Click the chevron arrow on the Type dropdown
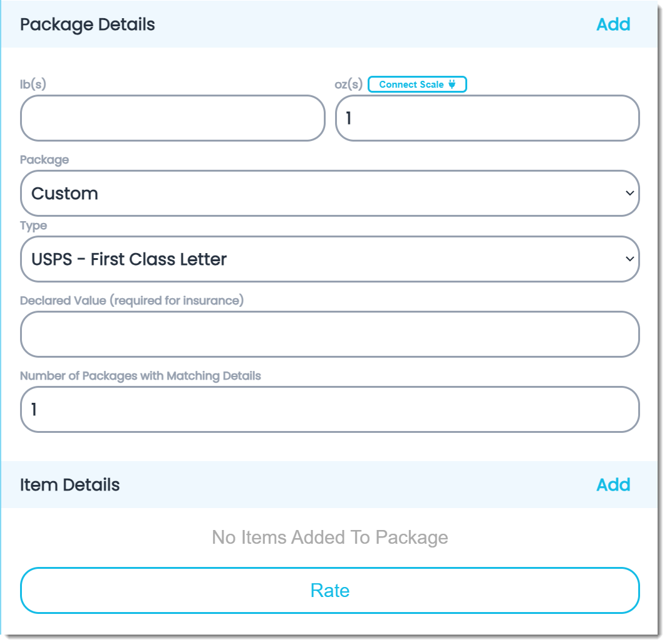The image size is (667, 644). pos(629,259)
